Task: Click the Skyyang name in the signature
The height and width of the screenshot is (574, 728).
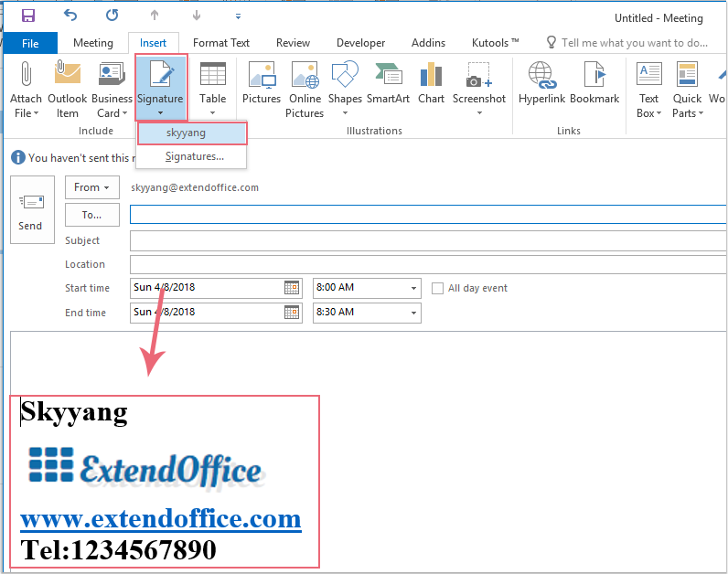Action: 74,412
